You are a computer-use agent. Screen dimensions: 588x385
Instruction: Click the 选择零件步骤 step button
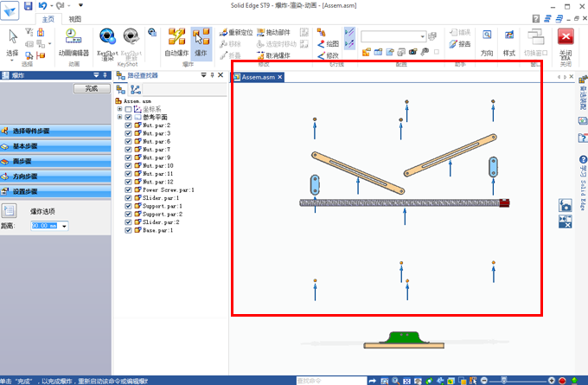pos(55,131)
